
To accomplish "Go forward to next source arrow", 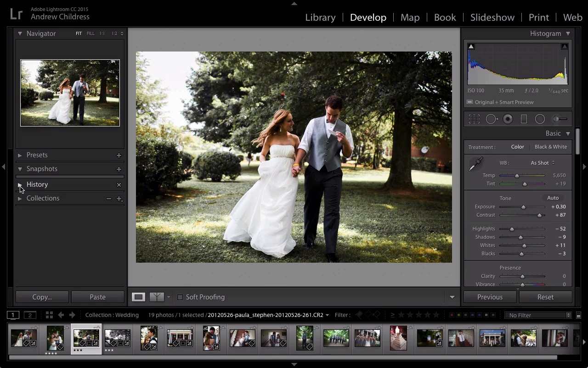I will pyautogui.click(x=72, y=315).
